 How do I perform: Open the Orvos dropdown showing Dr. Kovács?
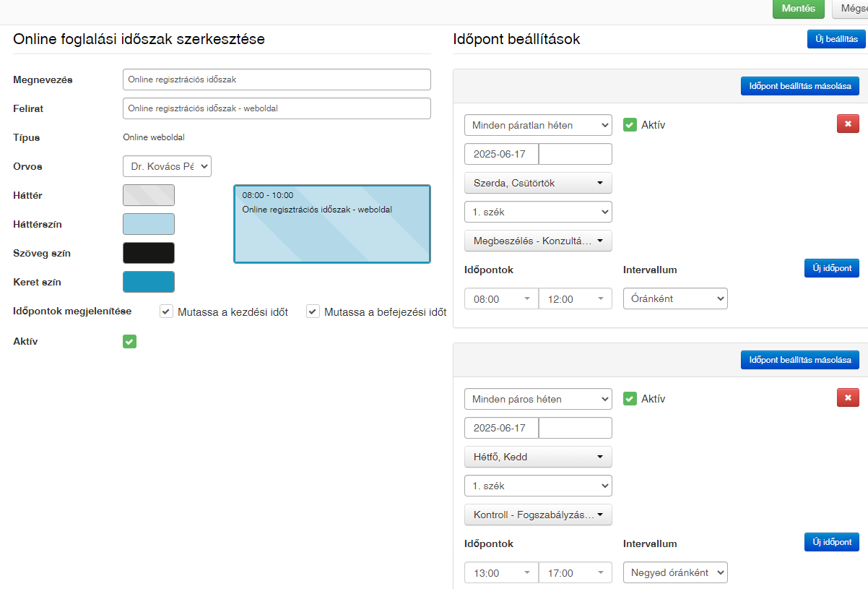(167, 166)
